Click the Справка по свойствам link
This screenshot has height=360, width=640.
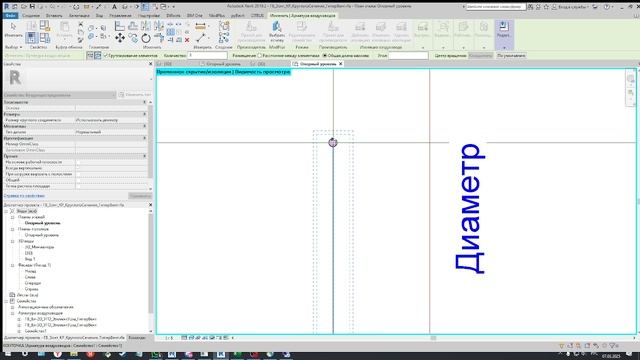[24, 196]
